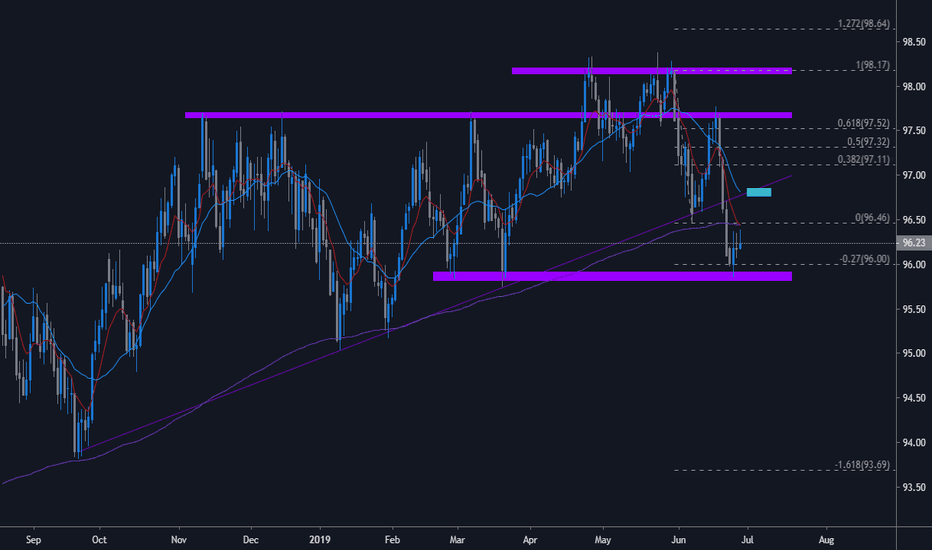Click the 97.50 price axis label
The height and width of the screenshot is (550, 932).
point(914,131)
